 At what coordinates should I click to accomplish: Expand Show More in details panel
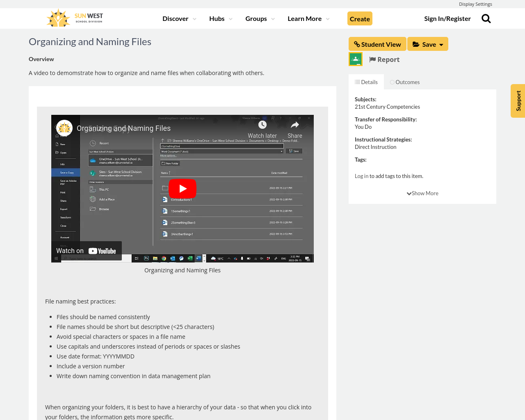coord(422,193)
